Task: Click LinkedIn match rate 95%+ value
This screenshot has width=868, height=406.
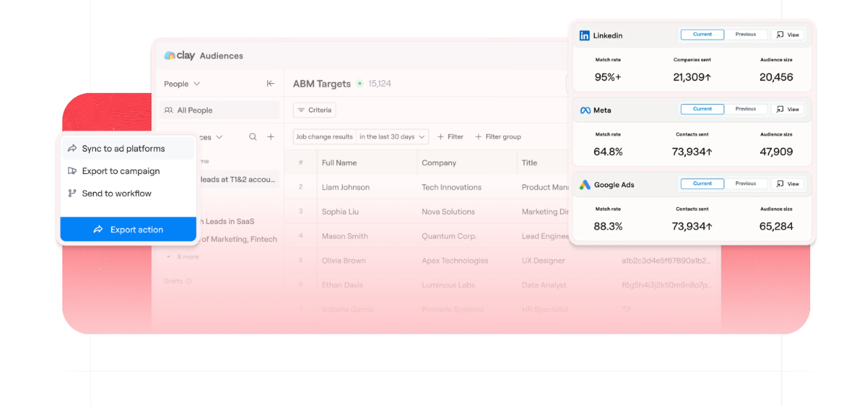Action: [x=608, y=77]
